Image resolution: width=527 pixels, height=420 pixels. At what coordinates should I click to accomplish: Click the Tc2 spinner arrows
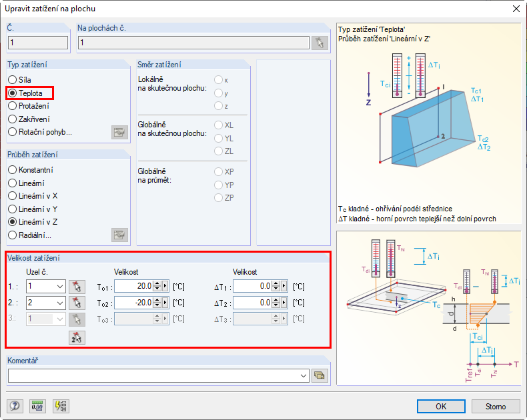(157, 303)
